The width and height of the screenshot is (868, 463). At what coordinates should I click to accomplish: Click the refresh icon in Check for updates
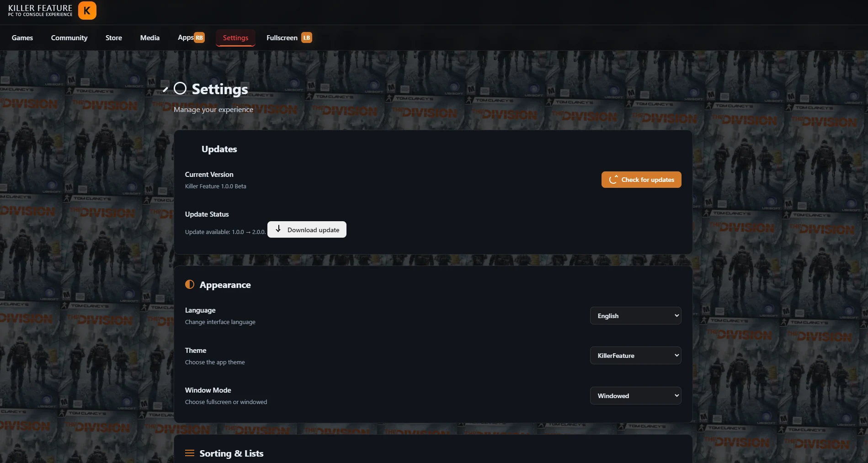tap(613, 179)
